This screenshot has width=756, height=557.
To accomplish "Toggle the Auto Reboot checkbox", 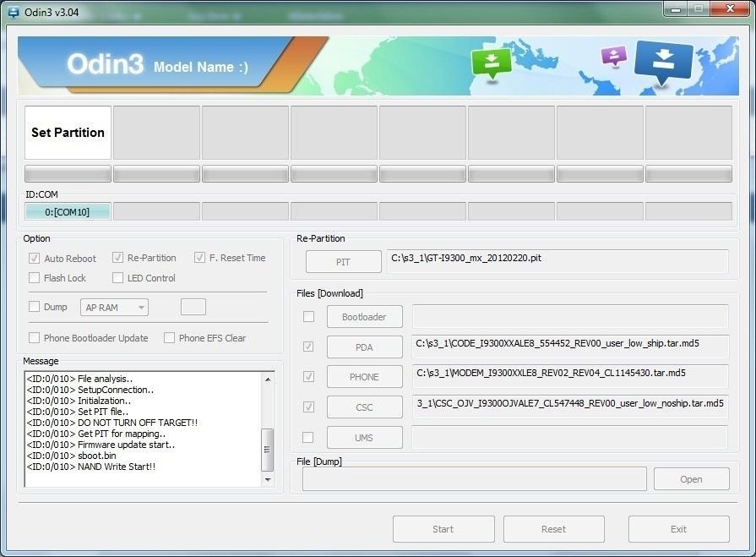I will (x=34, y=258).
